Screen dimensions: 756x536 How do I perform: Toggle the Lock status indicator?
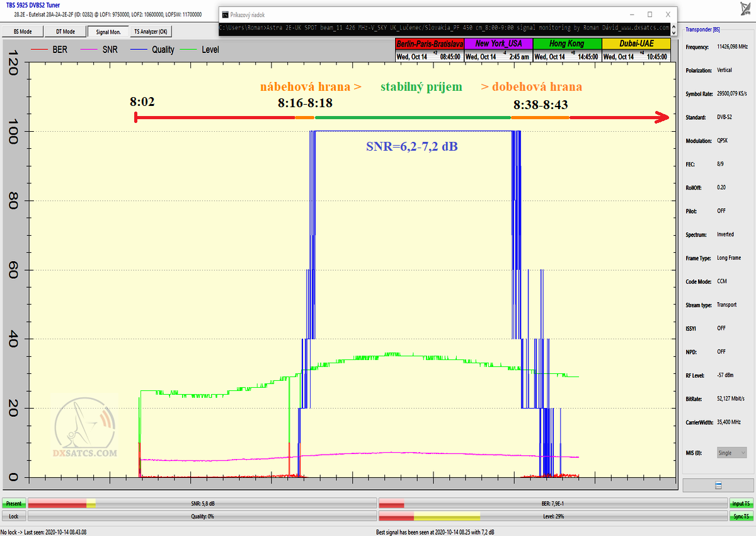click(x=13, y=516)
